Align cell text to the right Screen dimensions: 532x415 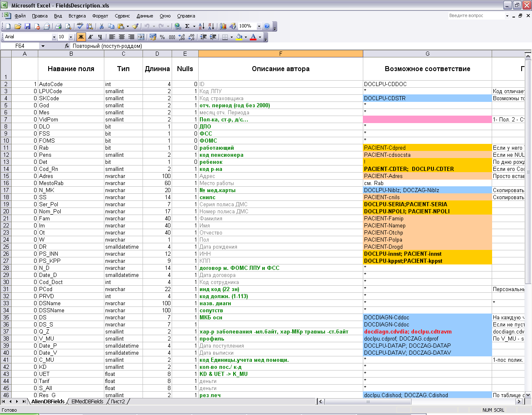[131, 37]
